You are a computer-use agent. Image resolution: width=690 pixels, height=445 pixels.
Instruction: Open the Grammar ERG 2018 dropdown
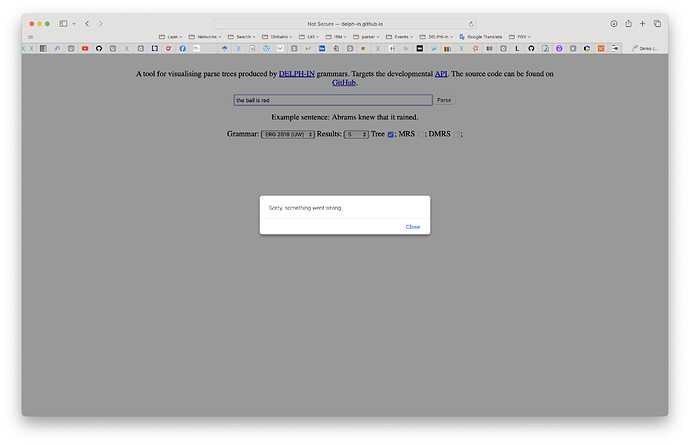click(x=288, y=135)
